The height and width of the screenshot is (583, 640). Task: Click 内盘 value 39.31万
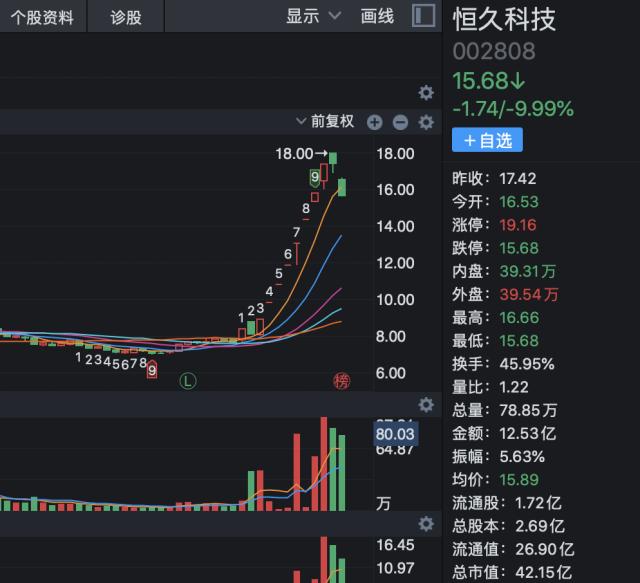click(528, 271)
